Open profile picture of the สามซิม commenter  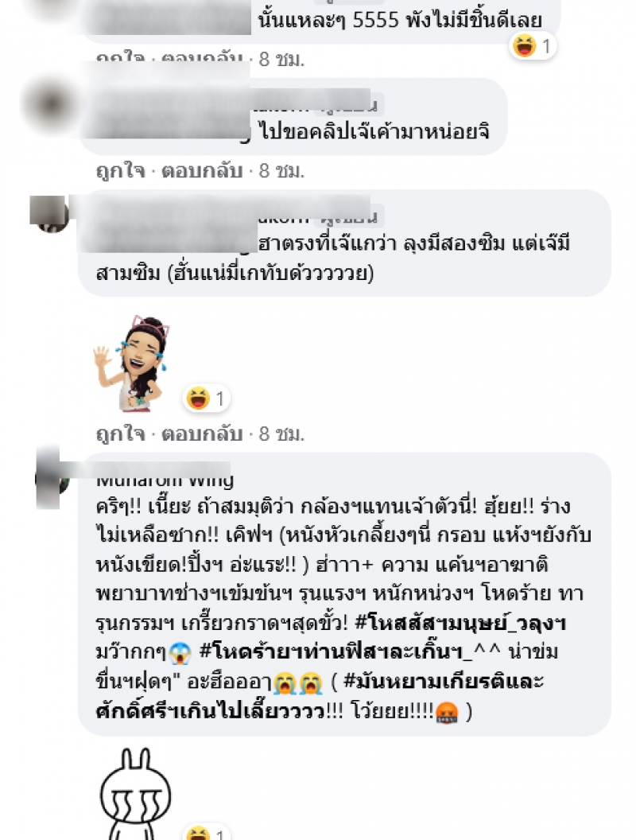coord(49,214)
